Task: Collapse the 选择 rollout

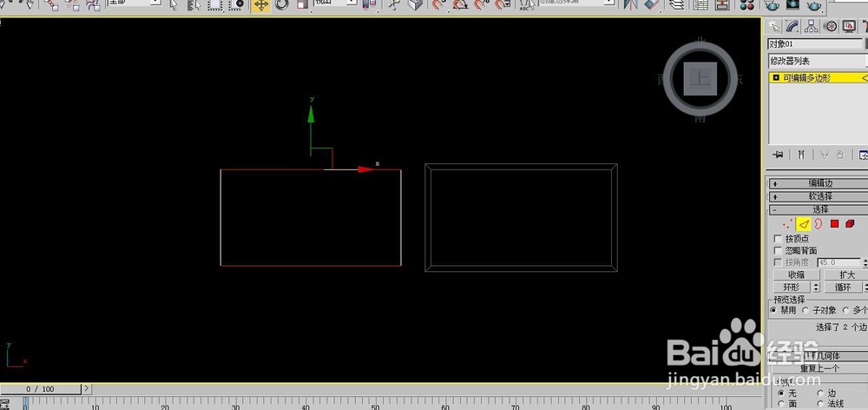Action: (818, 209)
